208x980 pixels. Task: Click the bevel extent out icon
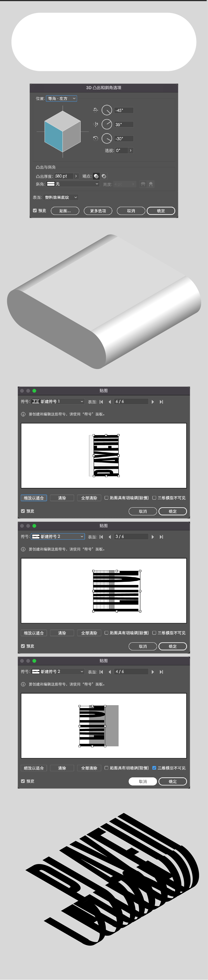[x=143, y=184]
